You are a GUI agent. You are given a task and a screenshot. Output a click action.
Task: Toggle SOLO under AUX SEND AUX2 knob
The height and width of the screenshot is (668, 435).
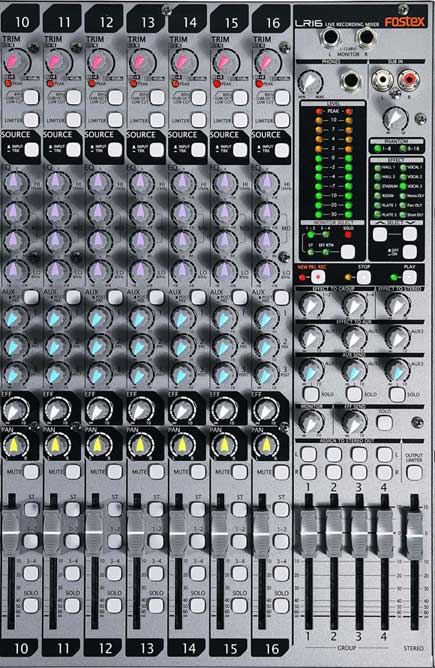[354, 394]
